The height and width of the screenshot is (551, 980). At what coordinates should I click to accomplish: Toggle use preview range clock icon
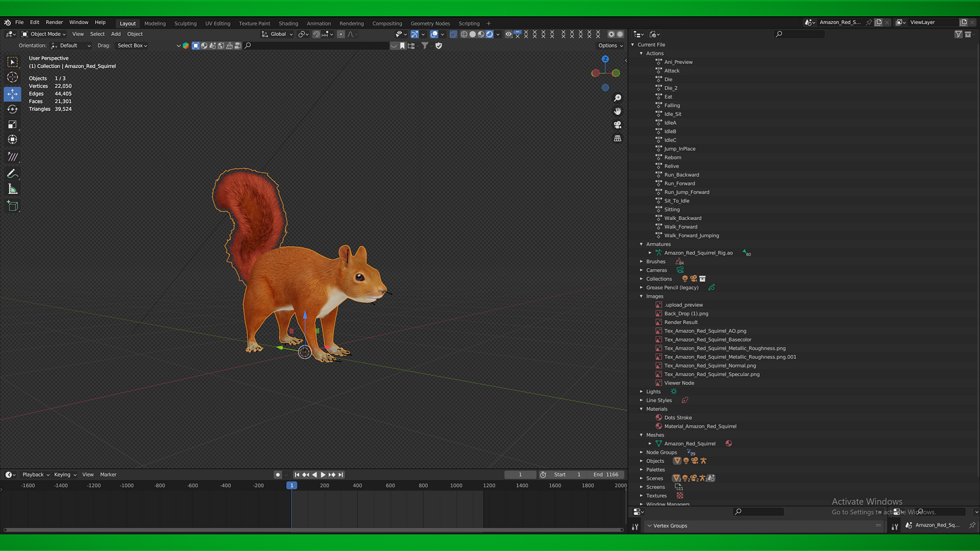[x=543, y=475]
